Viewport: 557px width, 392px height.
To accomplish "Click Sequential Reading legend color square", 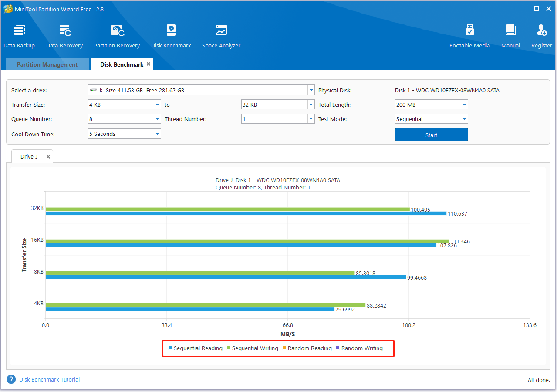I will pyautogui.click(x=170, y=348).
